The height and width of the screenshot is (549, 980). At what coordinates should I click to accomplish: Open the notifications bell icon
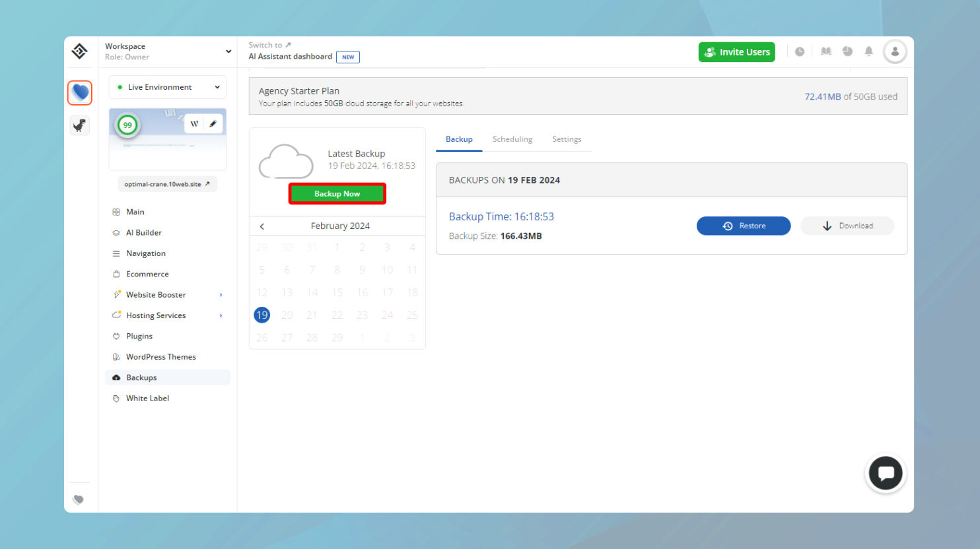point(868,51)
